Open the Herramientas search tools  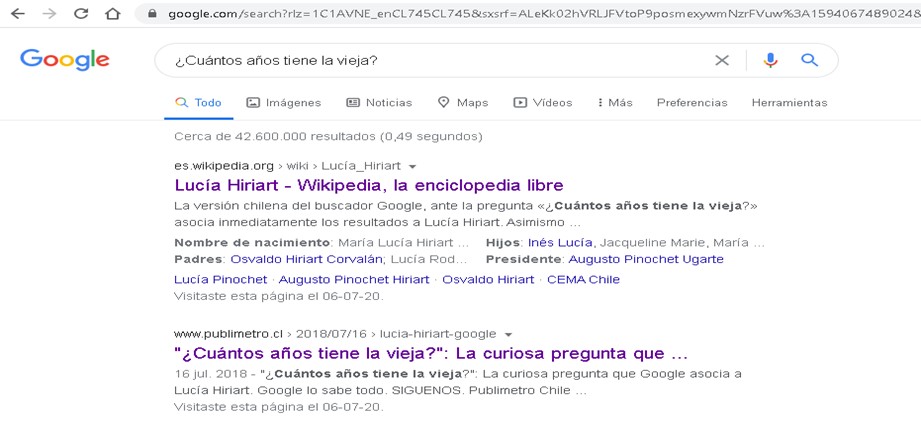point(789,102)
